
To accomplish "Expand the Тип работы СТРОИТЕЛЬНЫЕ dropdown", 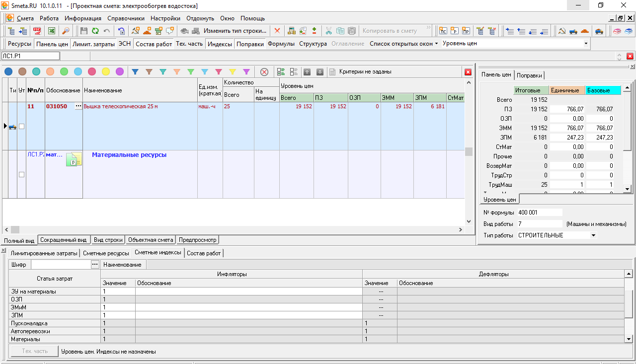I will 593,235.
